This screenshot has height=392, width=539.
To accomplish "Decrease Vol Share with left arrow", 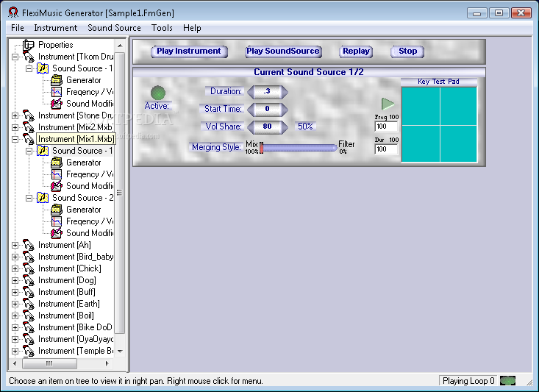I will (251, 127).
